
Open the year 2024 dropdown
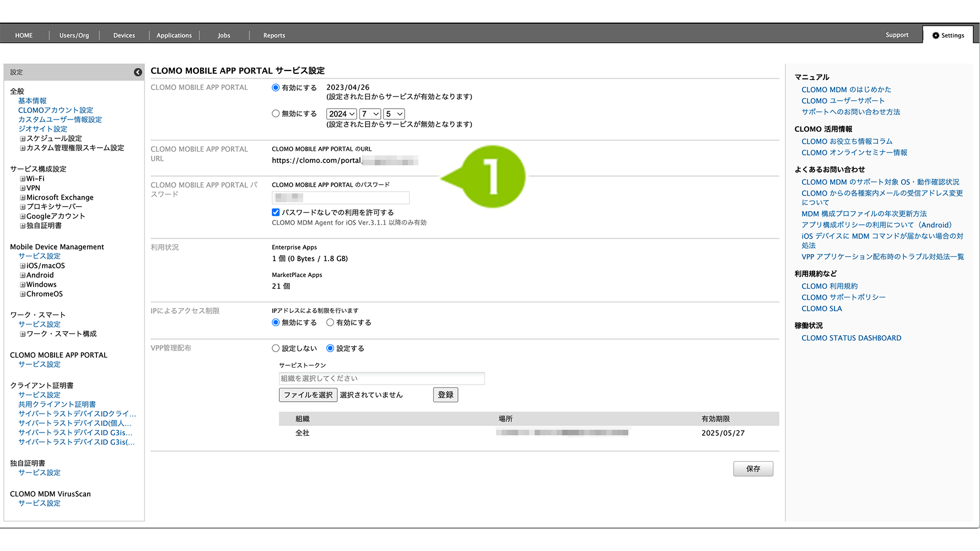(342, 114)
